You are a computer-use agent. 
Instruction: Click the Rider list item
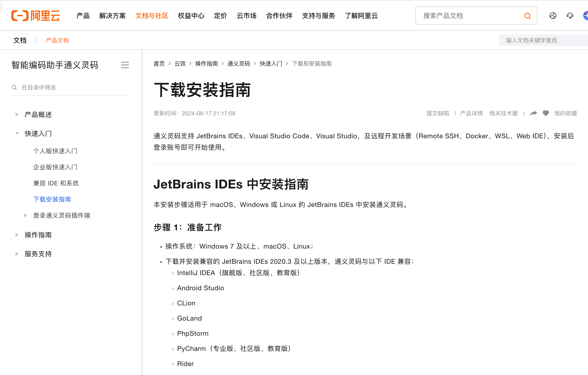[185, 364]
